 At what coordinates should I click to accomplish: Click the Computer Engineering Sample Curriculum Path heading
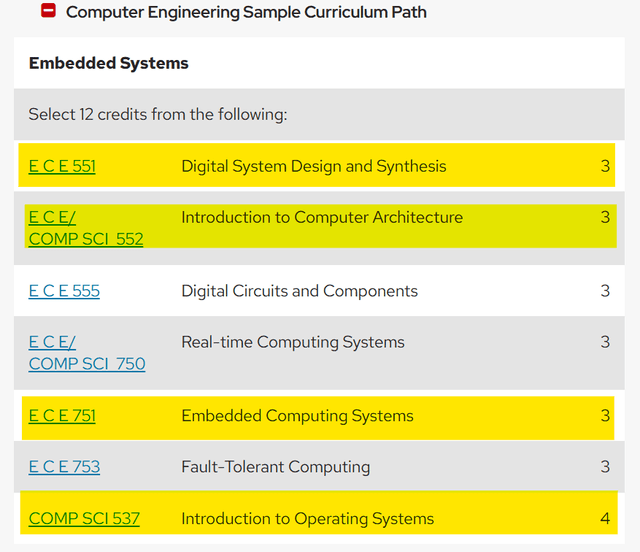246,12
